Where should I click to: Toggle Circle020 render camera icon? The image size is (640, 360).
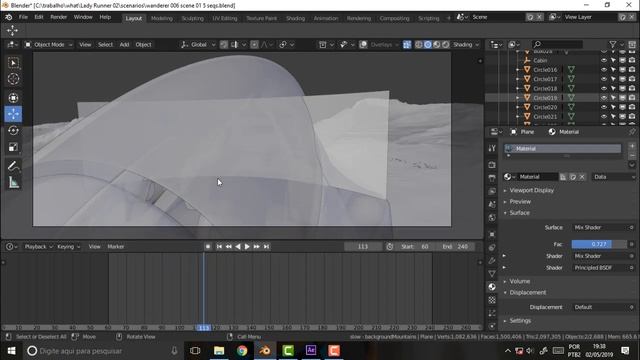click(632, 107)
